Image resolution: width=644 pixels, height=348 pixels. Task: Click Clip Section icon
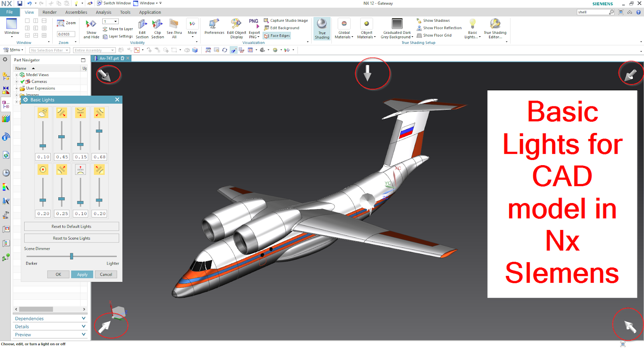click(x=157, y=29)
